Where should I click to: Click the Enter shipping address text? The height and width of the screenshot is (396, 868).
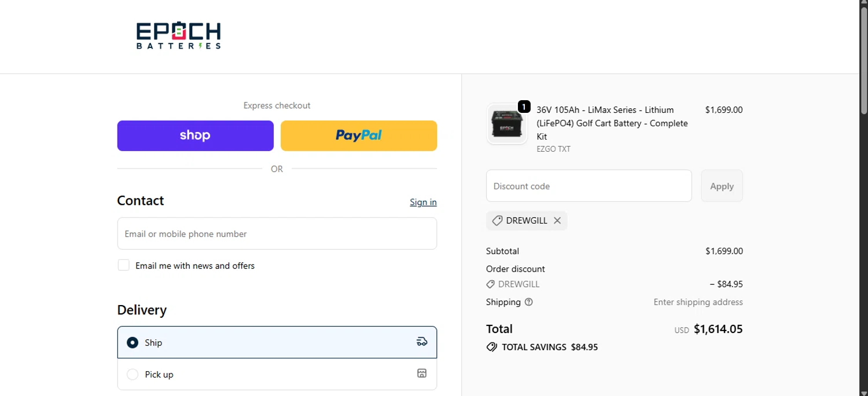pos(698,302)
